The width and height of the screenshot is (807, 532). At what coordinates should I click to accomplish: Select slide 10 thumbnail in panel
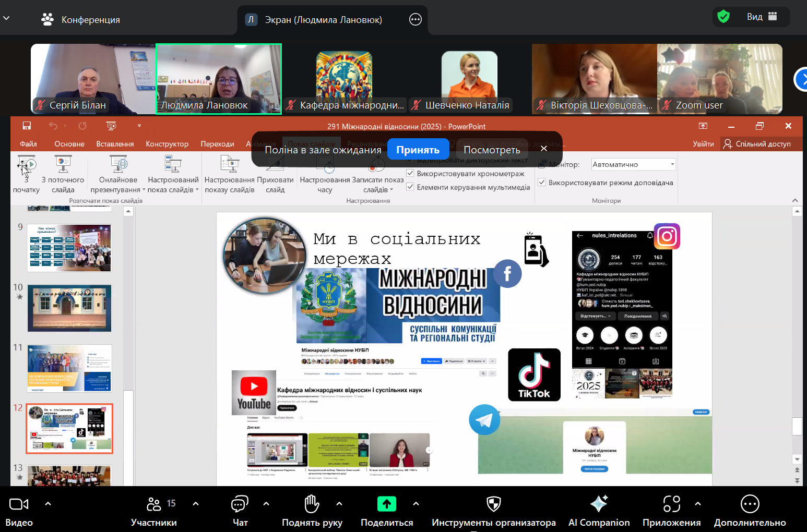[69, 308]
